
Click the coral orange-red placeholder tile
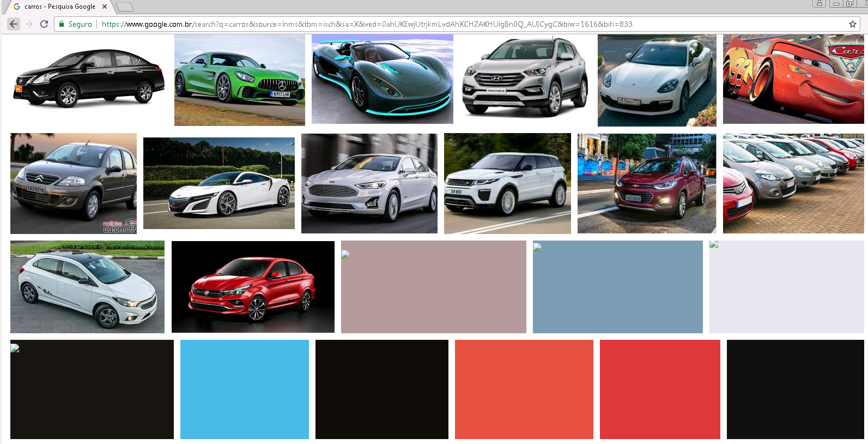coord(524,389)
